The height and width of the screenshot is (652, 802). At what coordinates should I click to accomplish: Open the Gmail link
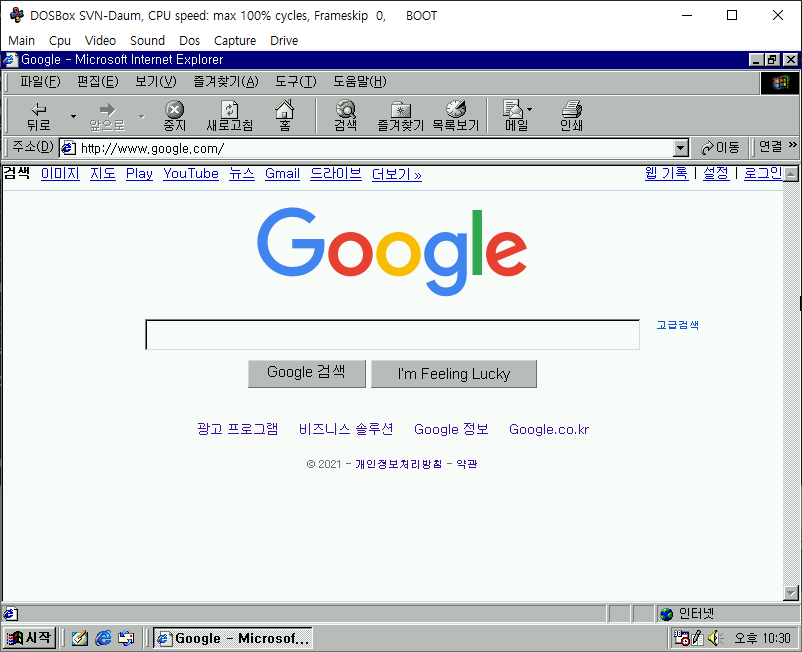pyautogui.click(x=282, y=174)
